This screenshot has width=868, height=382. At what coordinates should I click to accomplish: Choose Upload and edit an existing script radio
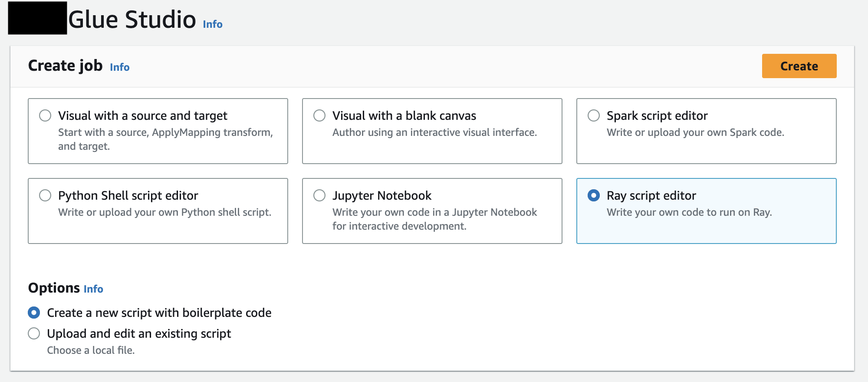click(x=34, y=333)
